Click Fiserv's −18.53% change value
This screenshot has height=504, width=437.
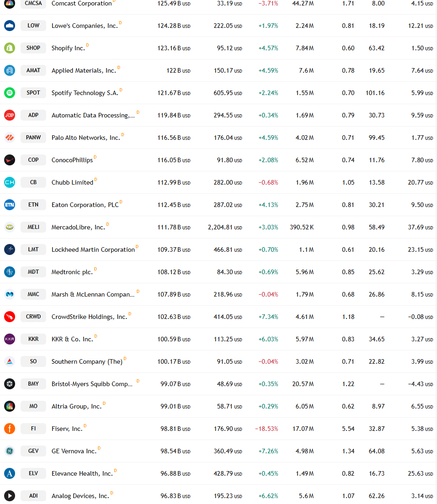point(266,429)
